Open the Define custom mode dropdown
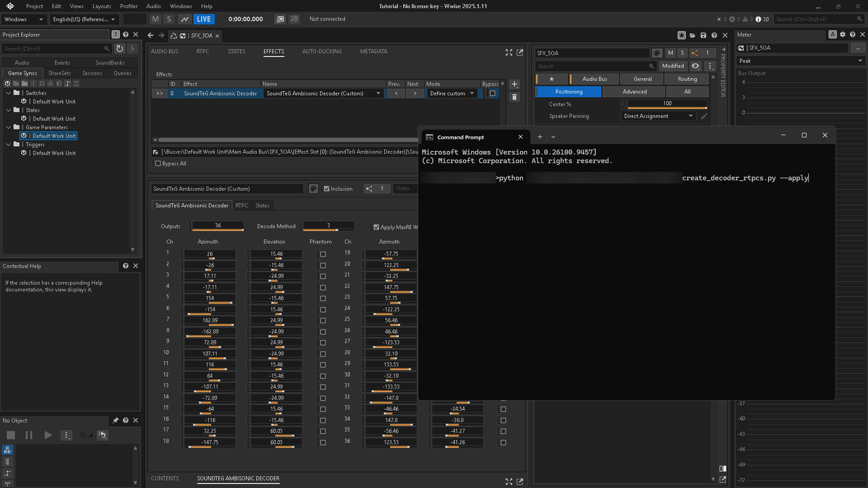868x488 pixels. coord(452,94)
